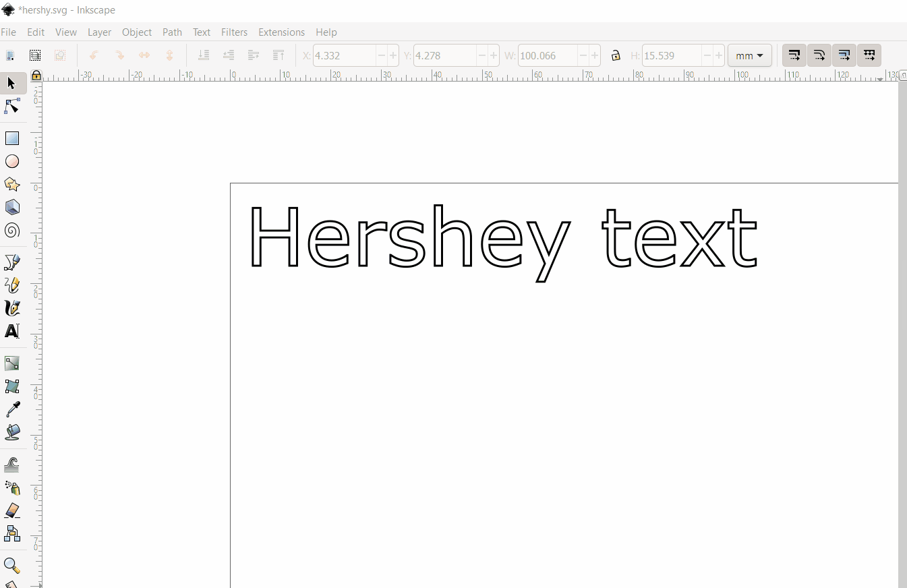Lower selection one step
This screenshot has height=588, width=907.
(229, 55)
